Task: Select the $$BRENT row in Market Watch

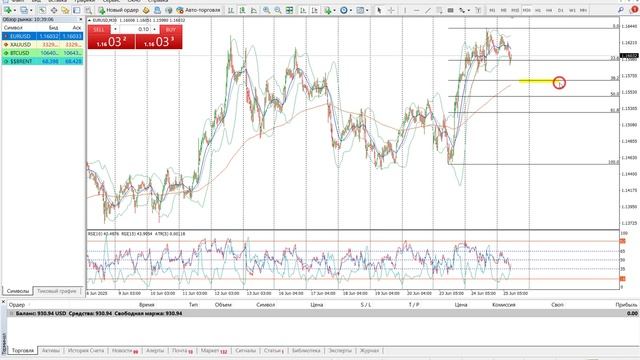Action: [x=42, y=61]
